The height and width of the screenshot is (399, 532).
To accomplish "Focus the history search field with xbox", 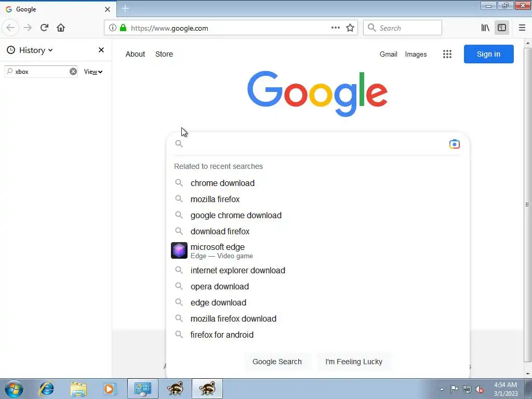I will pyautogui.click(x=41, y=72).
